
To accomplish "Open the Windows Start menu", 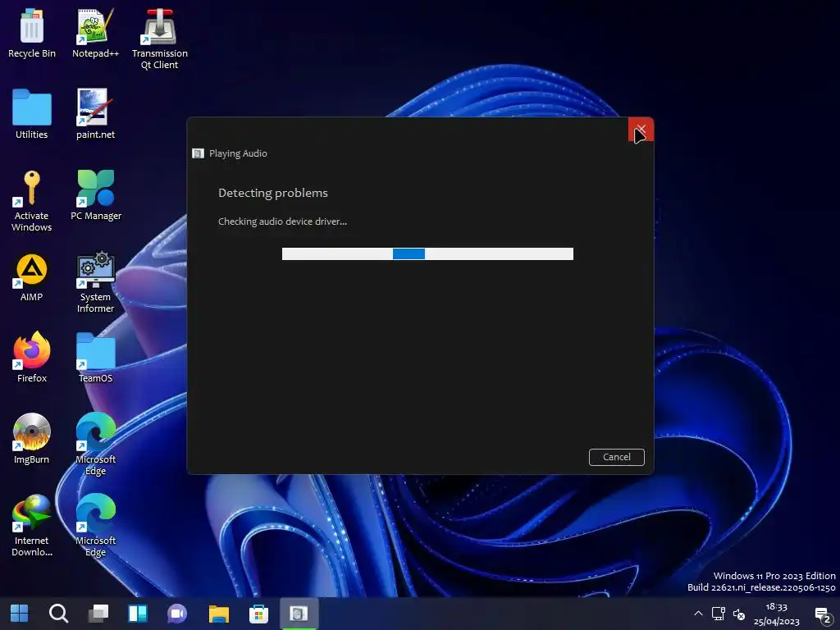I will (x=20, y=614).
